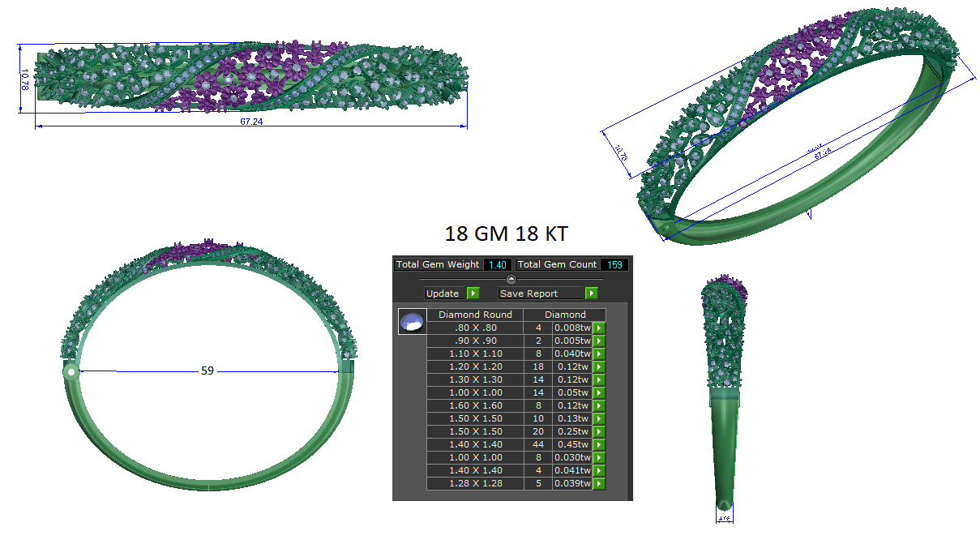Select the 1.60 X 1.60 size cell
The image size is (980, 557).
pyautogui.click(x=475, y=405)
